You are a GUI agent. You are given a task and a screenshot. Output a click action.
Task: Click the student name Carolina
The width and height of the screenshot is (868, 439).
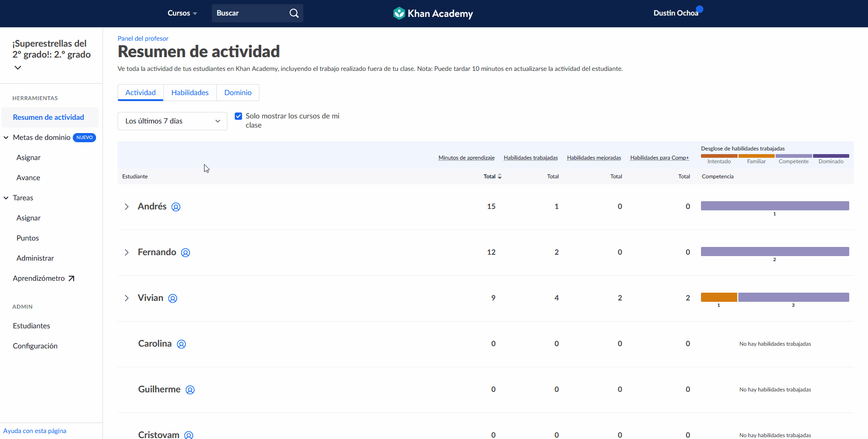(155, 344)
